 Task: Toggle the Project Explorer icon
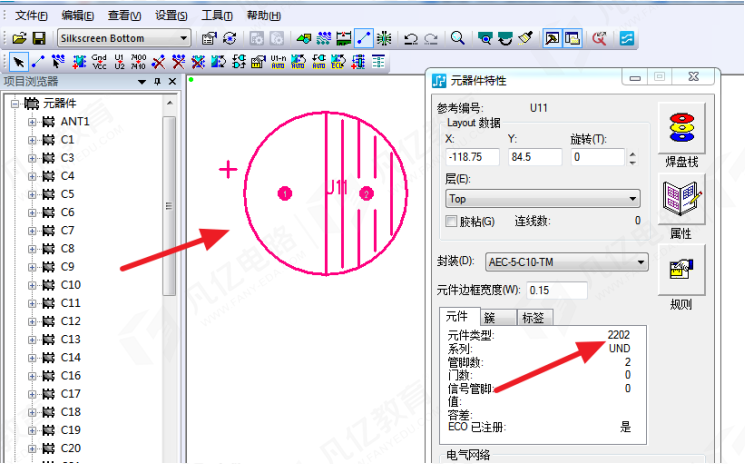click(573, 38)
